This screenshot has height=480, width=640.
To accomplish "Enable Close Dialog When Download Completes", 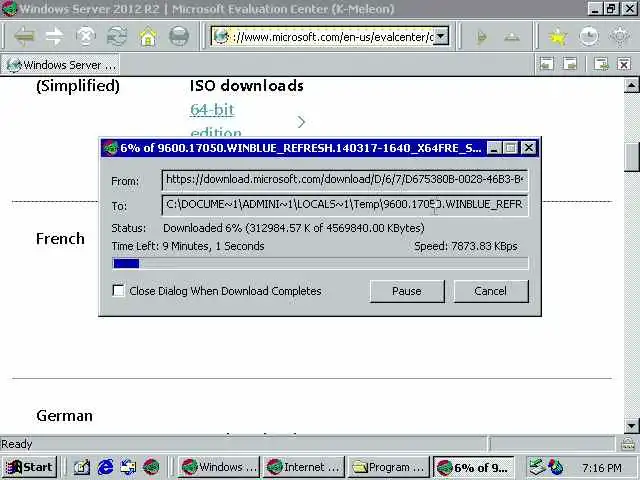I will (x=118, y=291).
